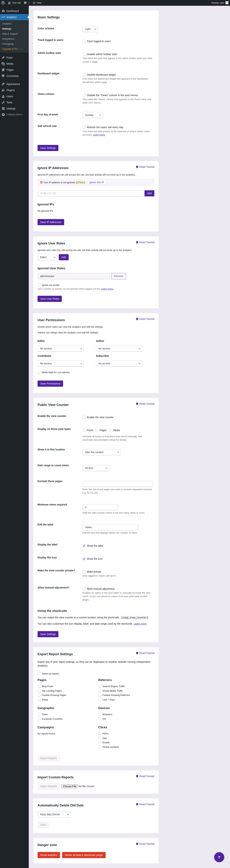
Task: Open the comments bubble icon in admin bar
Action: pos(25,3)
